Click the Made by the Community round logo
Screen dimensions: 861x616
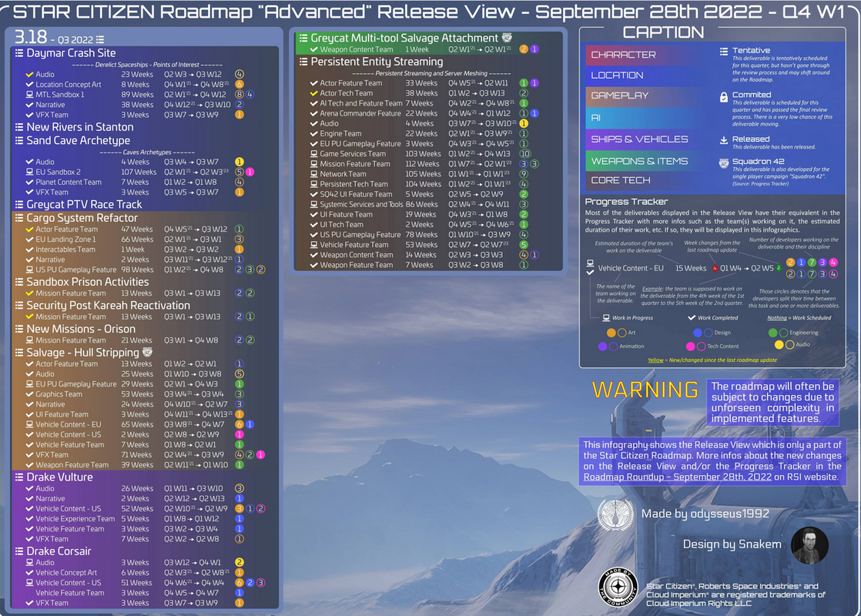(x=618, y=587)
